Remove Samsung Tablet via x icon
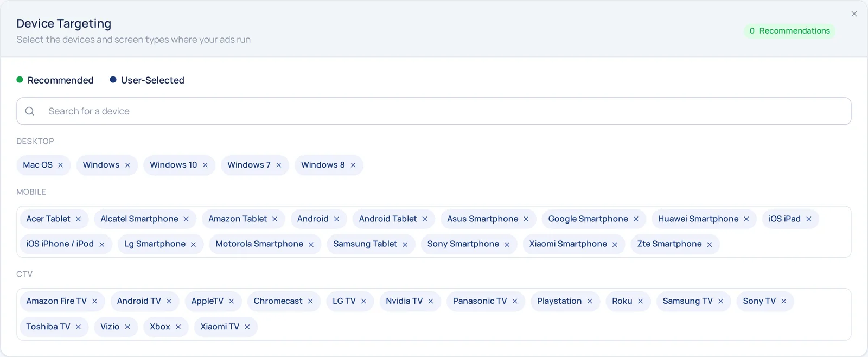868x357 pixels. [x=405, y=244]
